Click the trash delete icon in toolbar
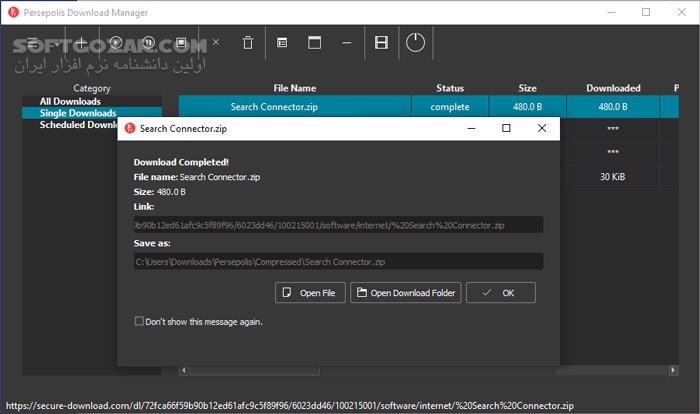The image size is (700, 414). pos(247,43)
